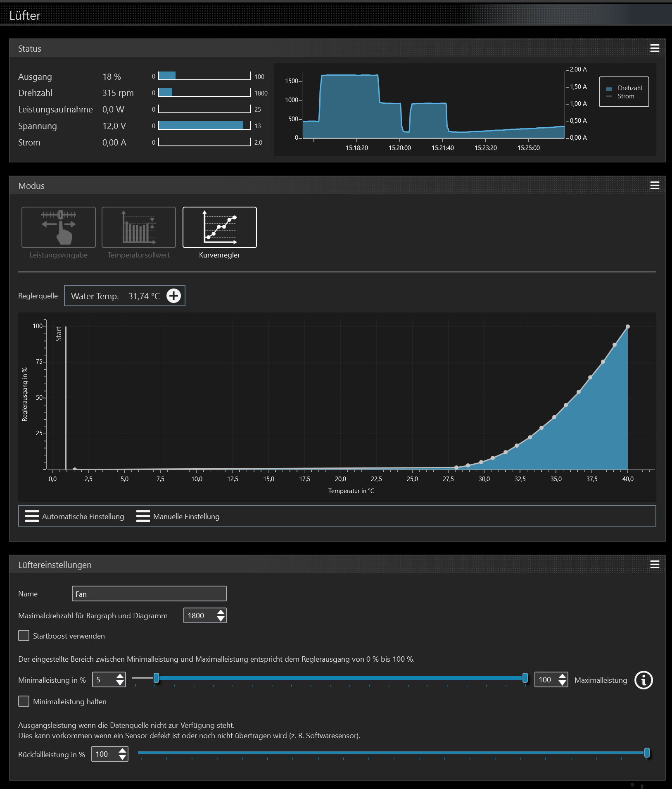Viewport: 672px width, 789px height.
Task: Open the Status panel hamburger menu
Action: click(654, 48)
